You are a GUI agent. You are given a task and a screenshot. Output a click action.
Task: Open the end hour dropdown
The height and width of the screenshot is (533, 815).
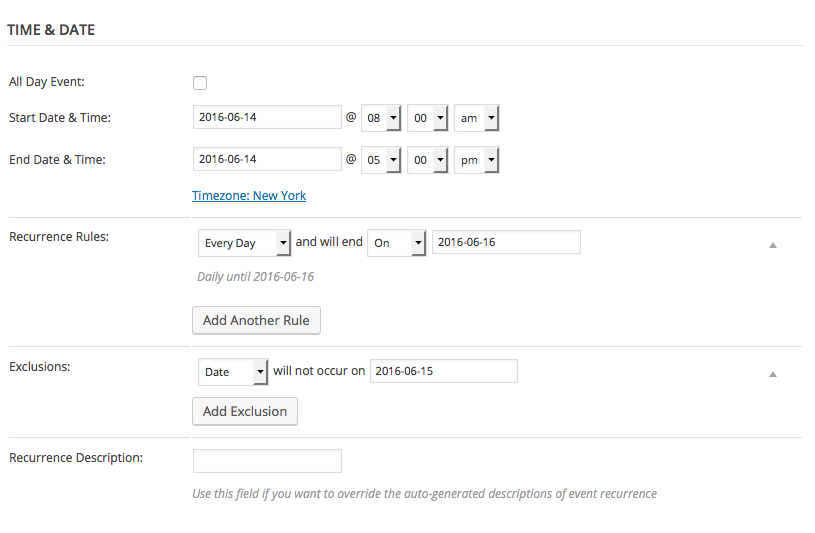(x=381, y=160)
